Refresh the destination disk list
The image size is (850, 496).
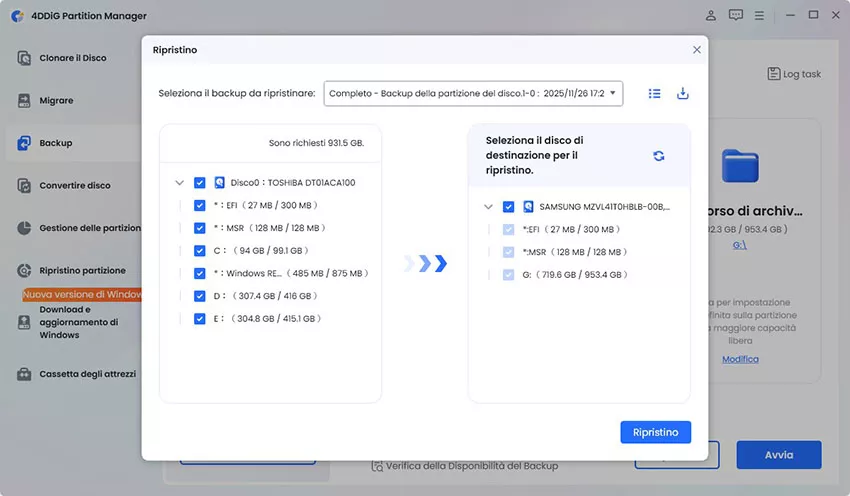point(659,156)
